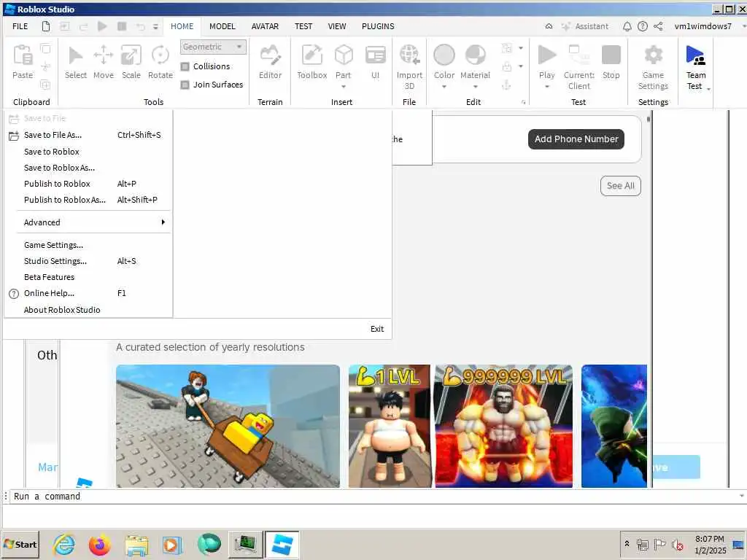Viewport: 747px width, 560px height.
Task: Open the notifications bell
Action: point(627,27)
